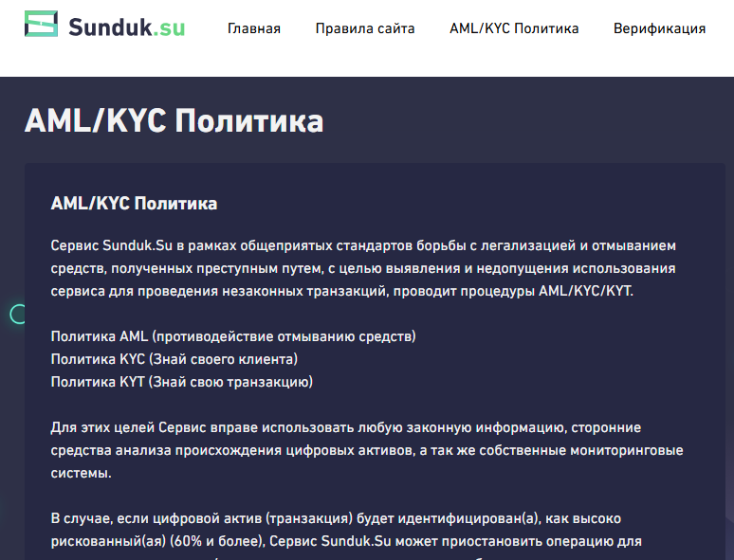Open the Правила сайта page
This screenshot has height=560, width=734.
pyautogui.click(x=365, y=28)
